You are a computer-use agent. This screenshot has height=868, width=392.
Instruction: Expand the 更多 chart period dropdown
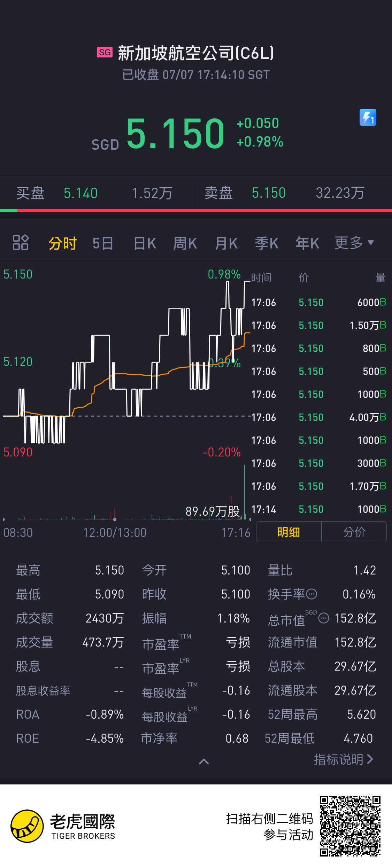(354, 243)
